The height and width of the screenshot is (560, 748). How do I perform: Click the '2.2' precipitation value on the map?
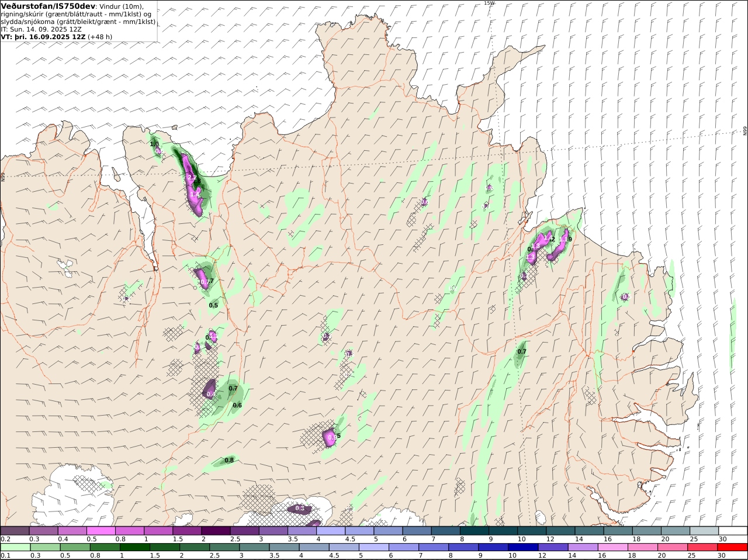click(192, 178)
